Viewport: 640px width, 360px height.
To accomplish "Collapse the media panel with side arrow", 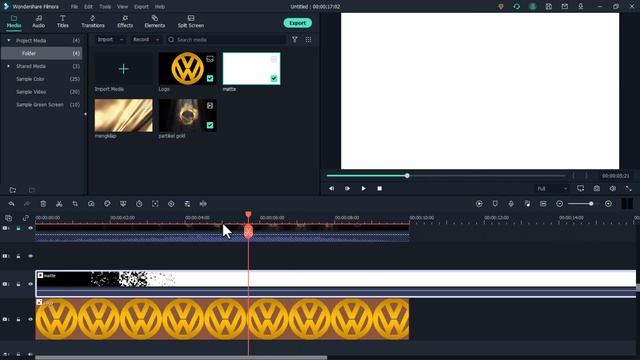I will (85, 114).
